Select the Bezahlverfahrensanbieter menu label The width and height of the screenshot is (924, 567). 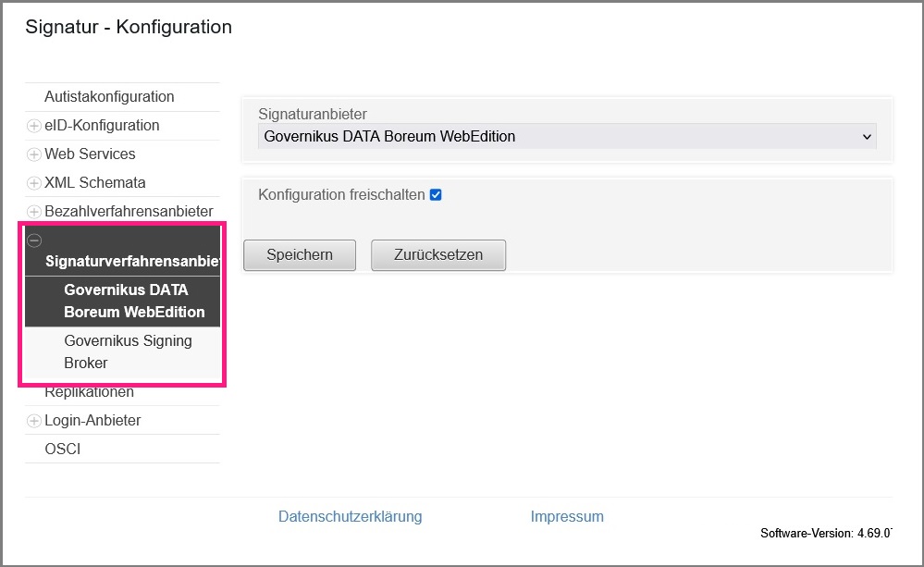[x=129, y=212]
